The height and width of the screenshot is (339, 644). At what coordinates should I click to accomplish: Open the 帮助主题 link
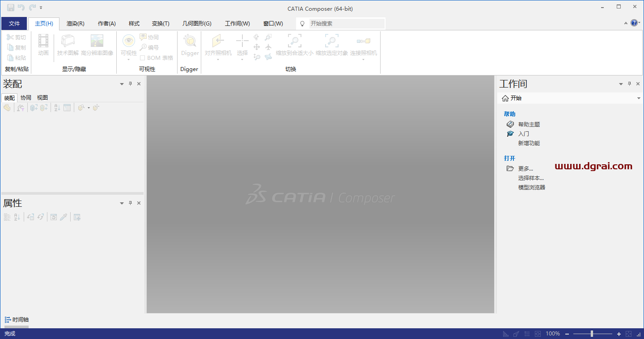click(x=529, y=124)
